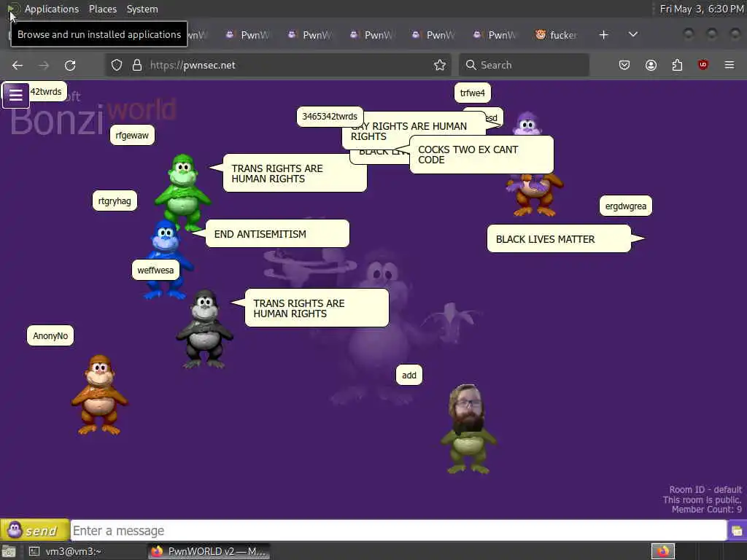Click the black gorilla Bonzi character
747x560 pixels.
pyautogui.click(x=204, y=329)
